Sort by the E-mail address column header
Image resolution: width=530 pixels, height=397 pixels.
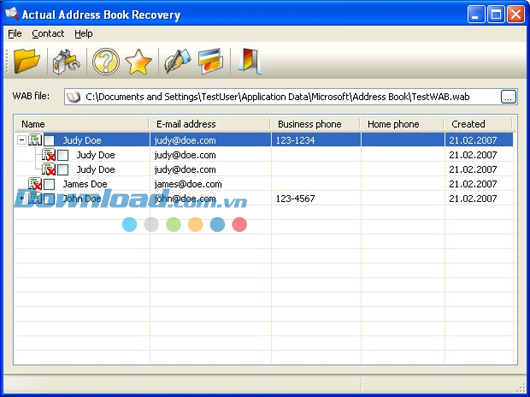point(210,124)
